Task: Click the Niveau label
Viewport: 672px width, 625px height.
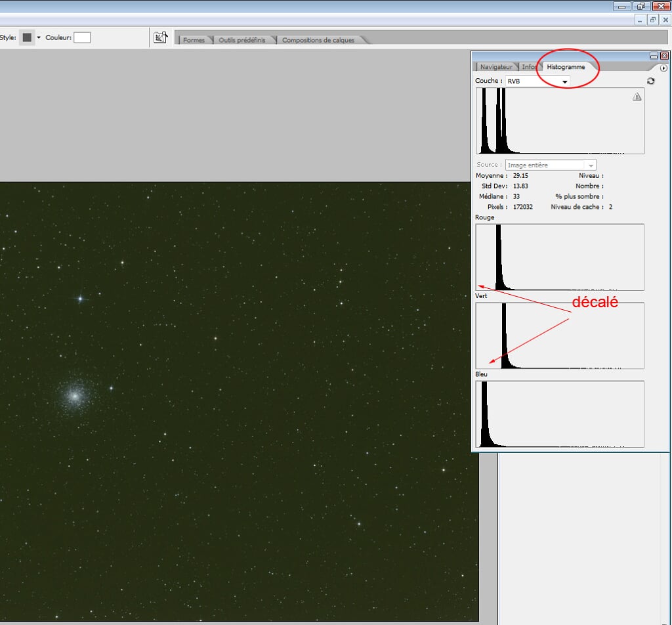Action: (x=591, y=176)
